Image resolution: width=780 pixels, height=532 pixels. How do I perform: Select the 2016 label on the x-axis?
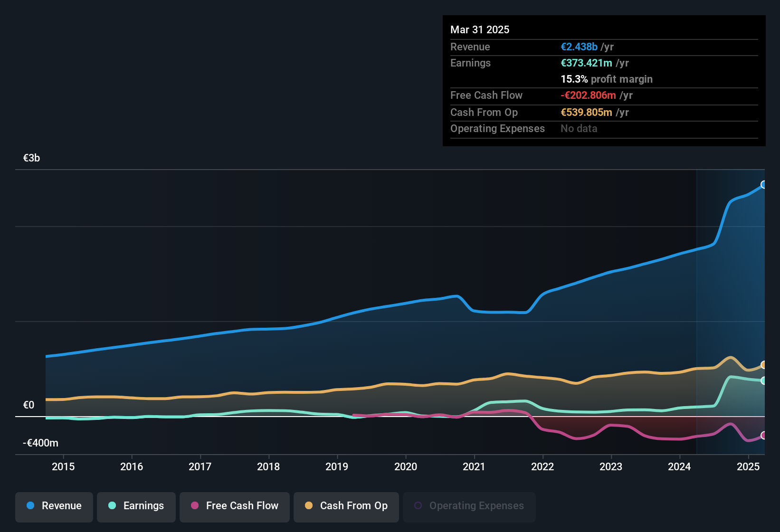pyautogui.click(x=132, y=466)
